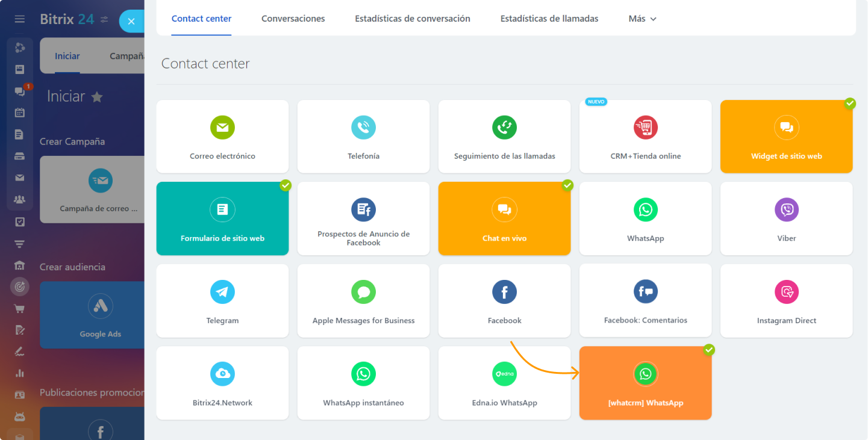The width and height of the screenshot is (868, 440).
Task: Open the WhatsApp instantáneo card
Action: pos(363,383)
